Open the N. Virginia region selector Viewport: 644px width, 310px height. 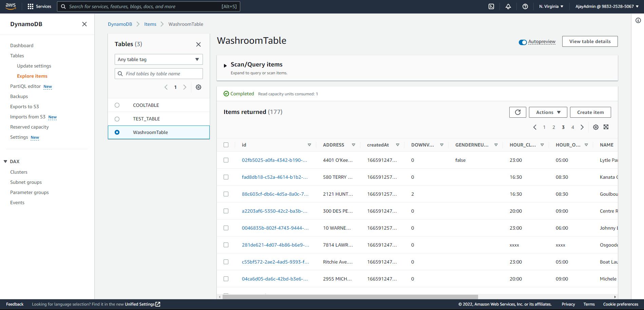tap(551, 6)
